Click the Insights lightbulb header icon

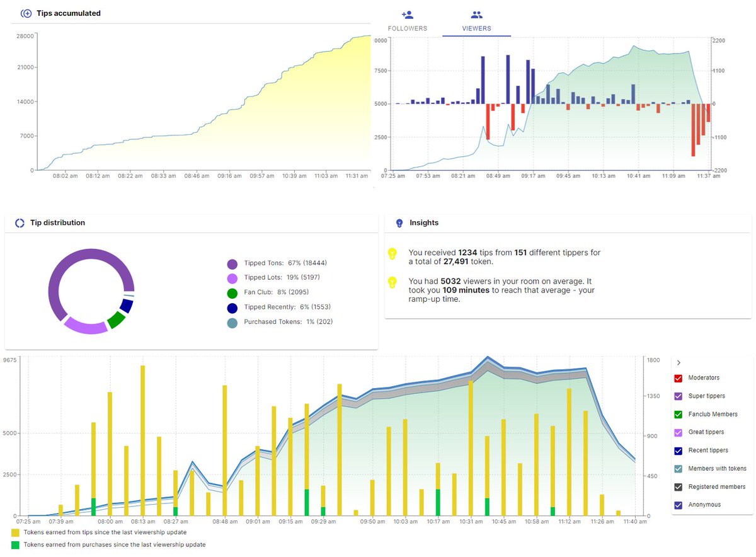pyautogui.click(x=399, y=223)
